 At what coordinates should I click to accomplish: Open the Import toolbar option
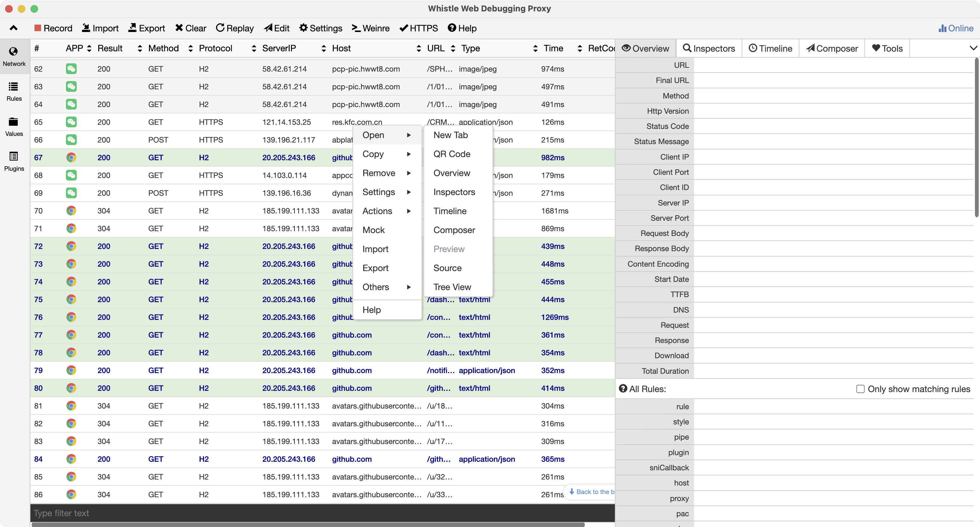(x=100, y=28)
